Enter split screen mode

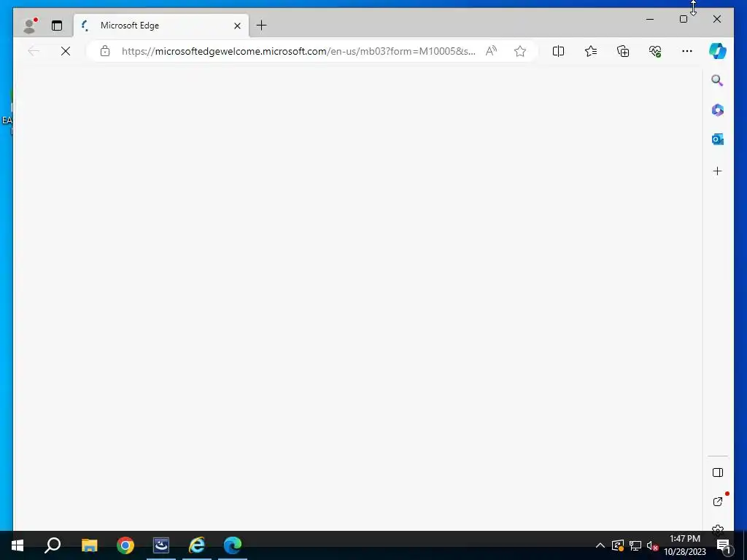[558, 51]
